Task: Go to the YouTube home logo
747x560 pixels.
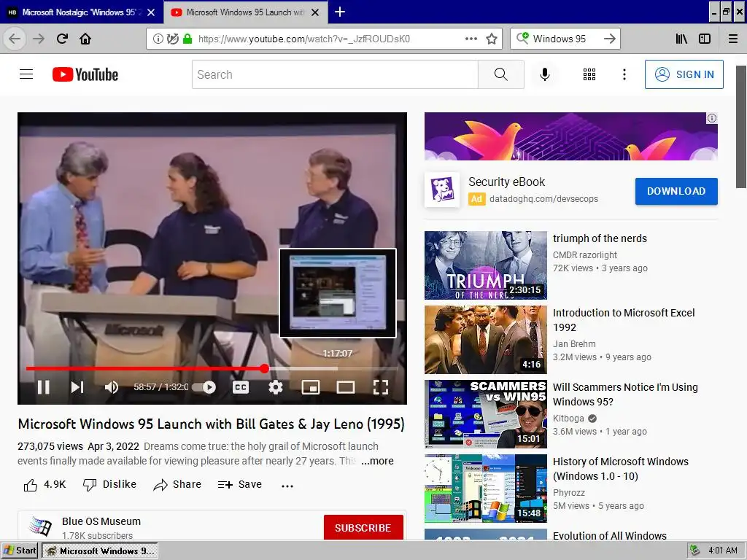Action: [x=85, y=74]
